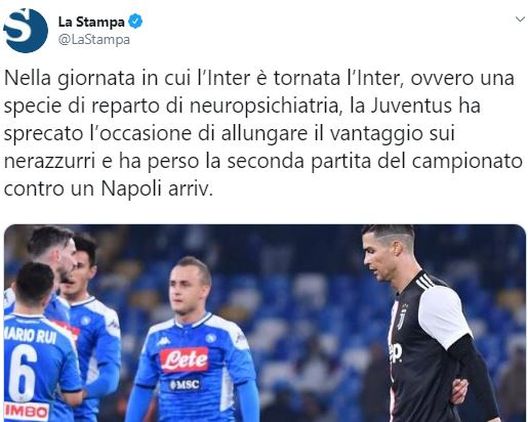Click the word 'Juventus' in tweet text
The image size is (528, 422).
(x=411, y=105)
